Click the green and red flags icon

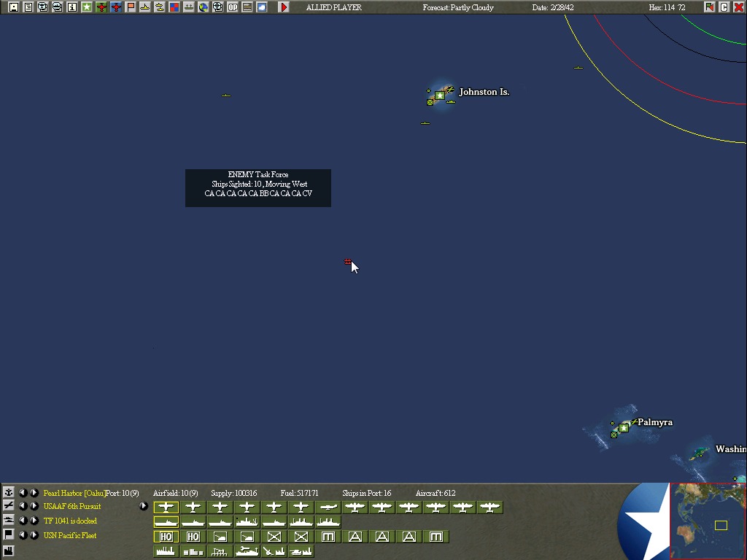(709, 7)
